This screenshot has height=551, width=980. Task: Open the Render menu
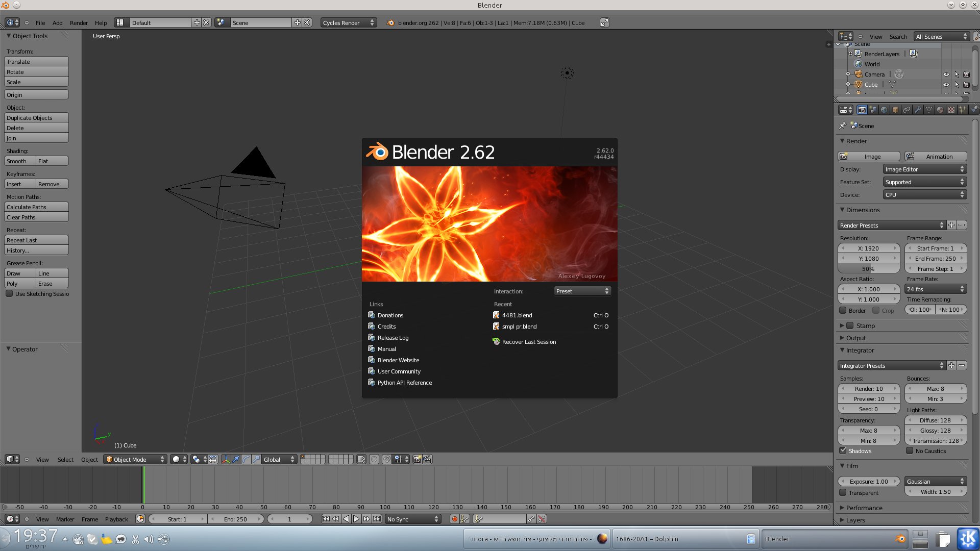[x=79, y=22]
